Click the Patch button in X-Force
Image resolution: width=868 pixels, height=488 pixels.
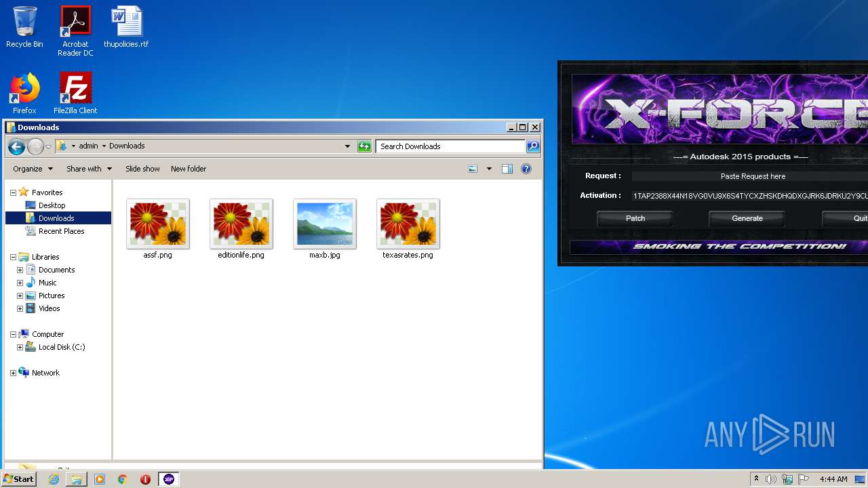pyautogui.click(x=635, y=218)
